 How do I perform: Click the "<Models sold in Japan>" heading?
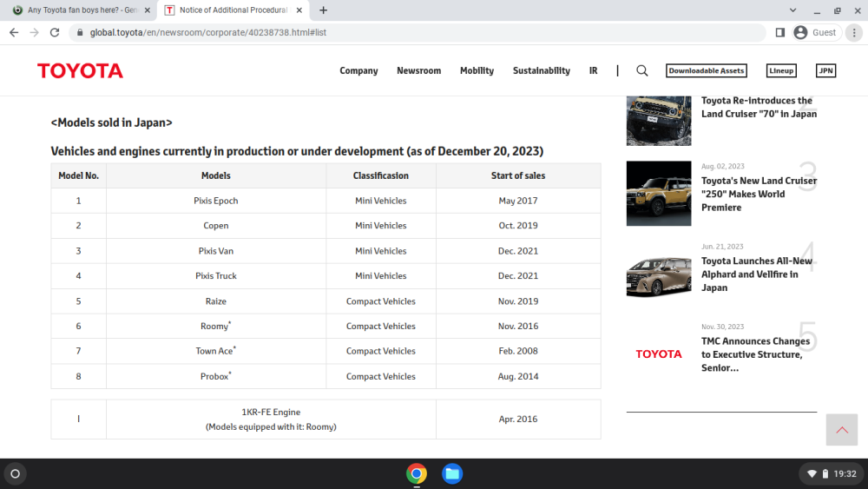tap(111, 122)
